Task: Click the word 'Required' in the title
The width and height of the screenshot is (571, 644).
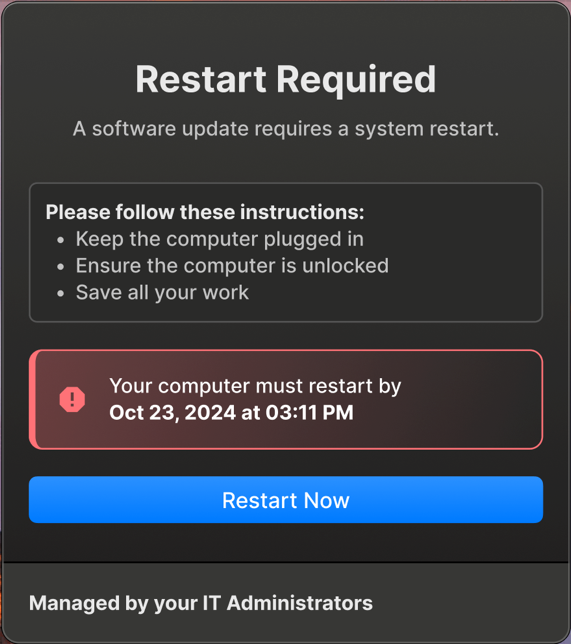Action: click(x=356, y=79)
